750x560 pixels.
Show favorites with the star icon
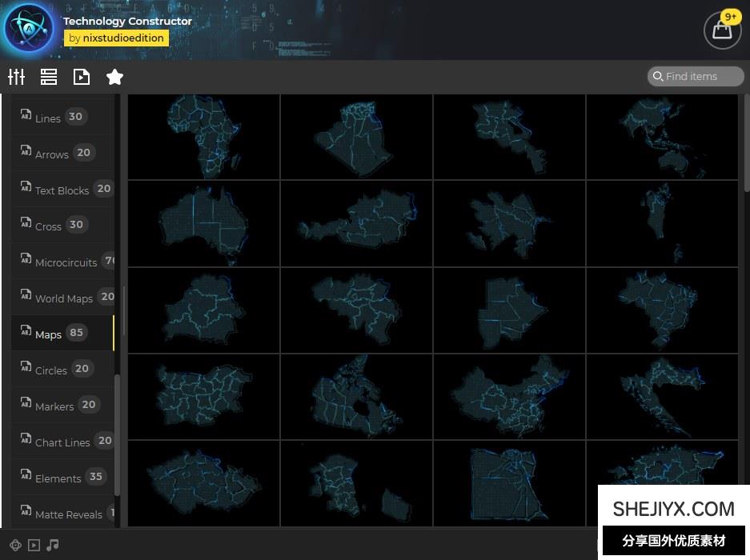pyautogui.click(x=114, y=77)
